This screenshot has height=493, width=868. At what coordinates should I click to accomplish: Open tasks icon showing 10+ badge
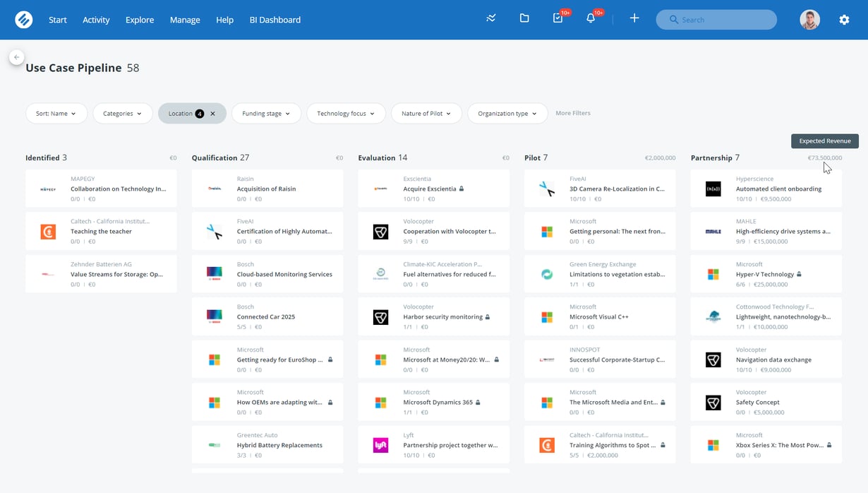[x=557, y=18]
